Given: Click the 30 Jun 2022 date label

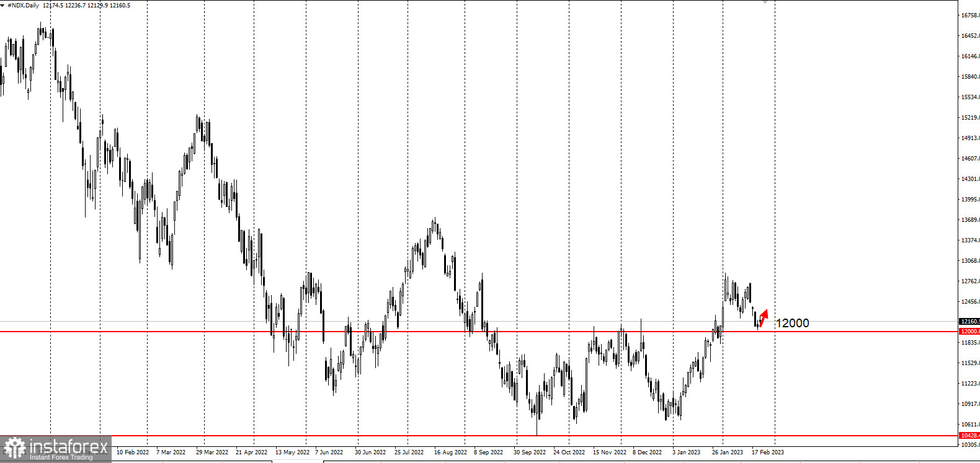Looking at the screenshot, I should tap(370, 452).
